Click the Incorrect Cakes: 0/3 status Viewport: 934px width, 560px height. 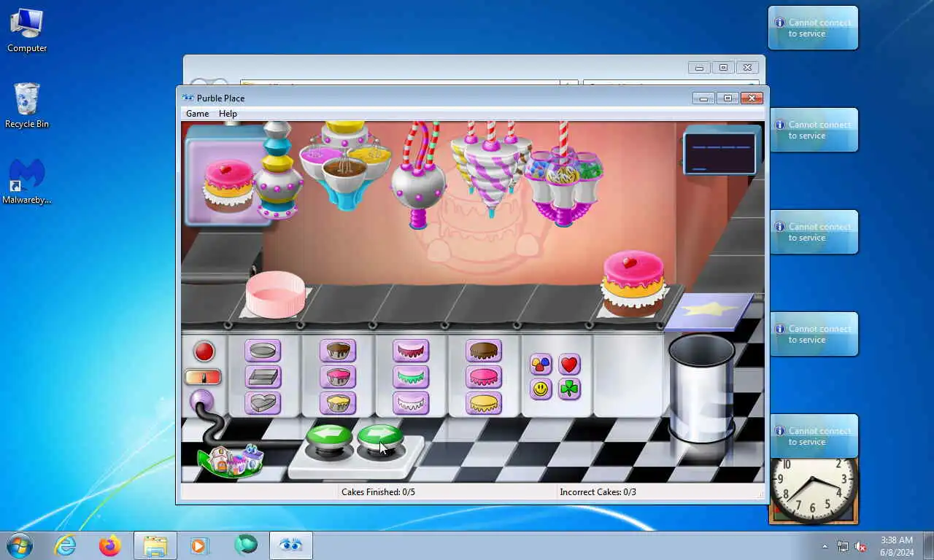click(598, 492)
